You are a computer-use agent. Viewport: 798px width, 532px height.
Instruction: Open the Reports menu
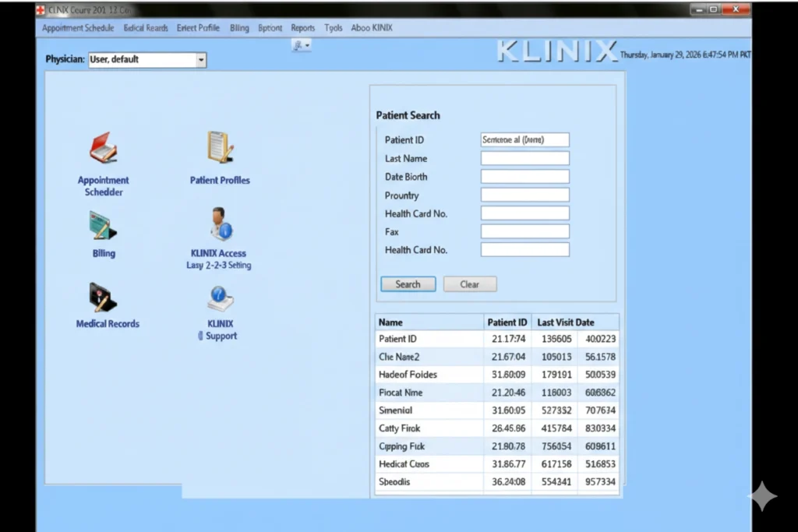point(303,27)
